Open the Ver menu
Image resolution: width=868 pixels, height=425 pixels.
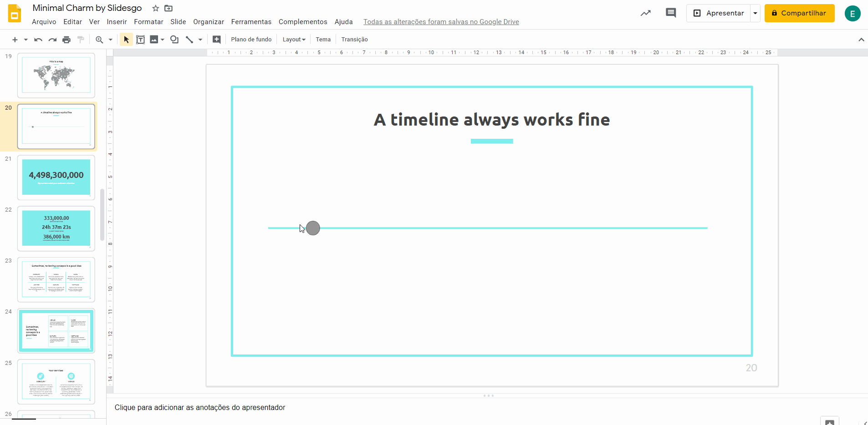coord(94,22)
